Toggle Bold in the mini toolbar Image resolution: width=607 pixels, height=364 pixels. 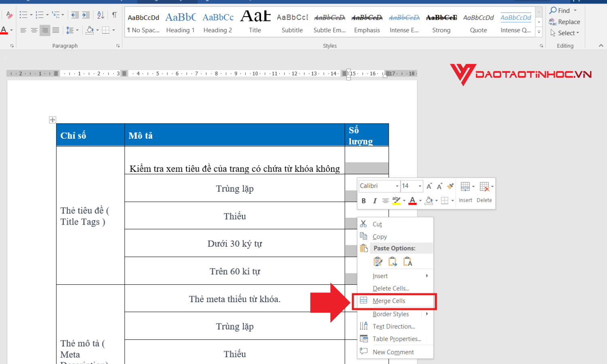pyautogui.click(x=364, y=201)
